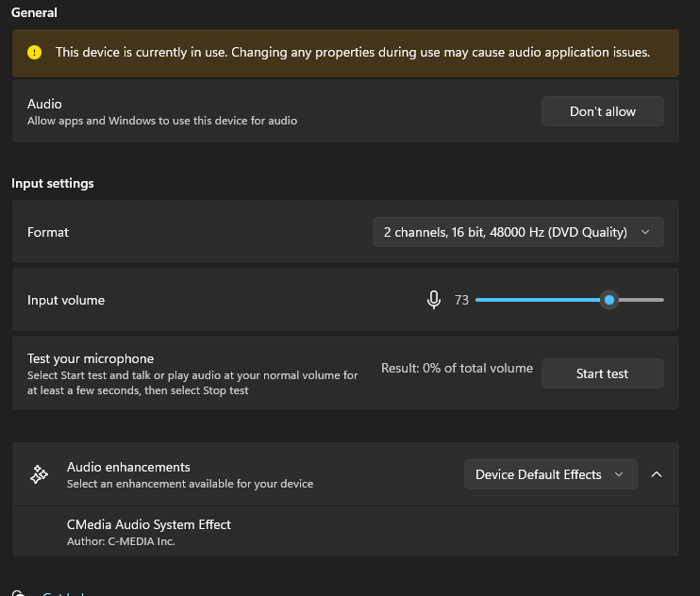Click the Author: C-MEDIA Inc. text

(x=121, y=541)
